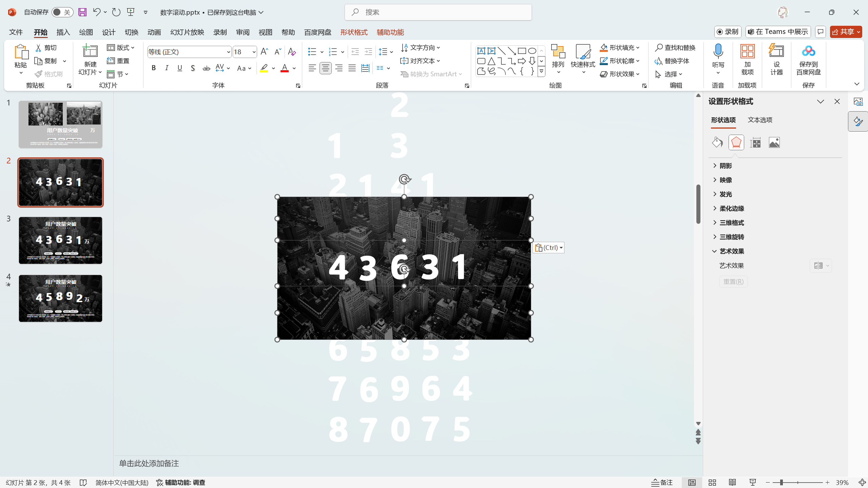
Task: Open Layout (版式) dropdown
Action: [121, 48]
